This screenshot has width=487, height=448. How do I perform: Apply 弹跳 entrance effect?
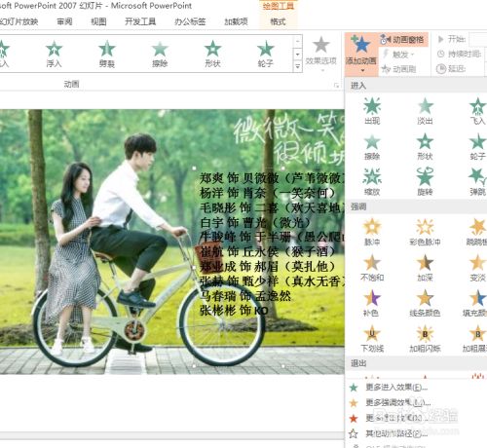point(477,182)
